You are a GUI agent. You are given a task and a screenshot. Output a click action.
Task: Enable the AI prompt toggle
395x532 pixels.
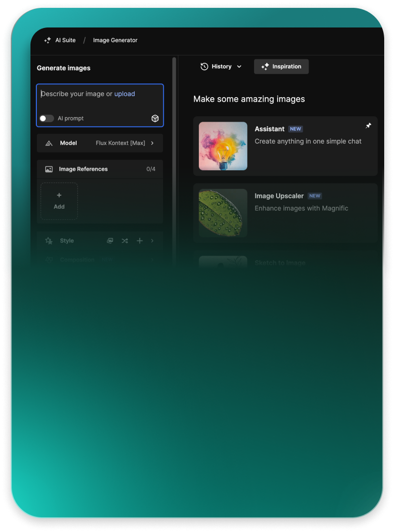coord(47,118)
